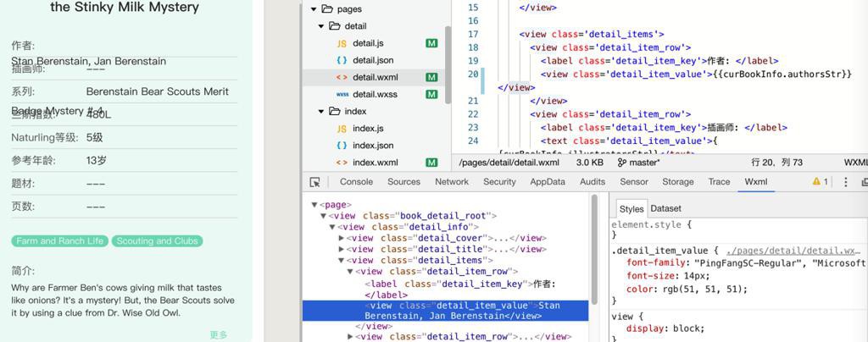
Task: Click the label detail_item_key node 作者
Action: coord(460,290)
